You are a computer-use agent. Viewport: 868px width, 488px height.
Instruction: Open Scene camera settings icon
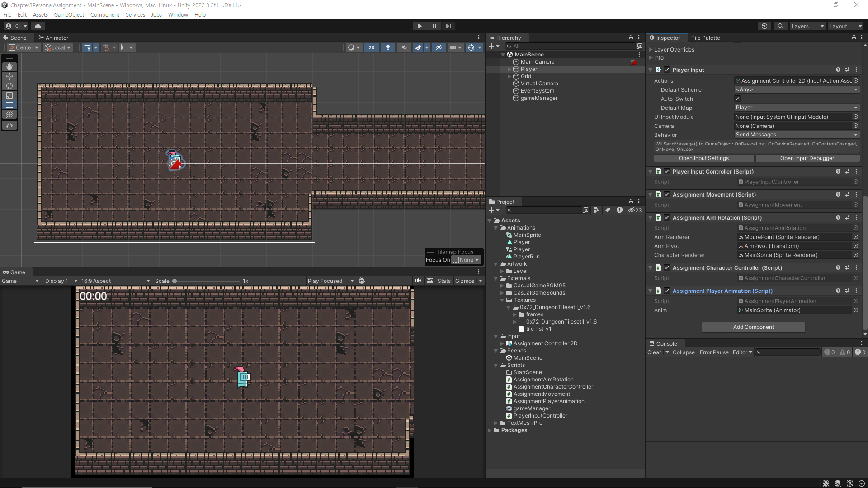coord(453,47)
